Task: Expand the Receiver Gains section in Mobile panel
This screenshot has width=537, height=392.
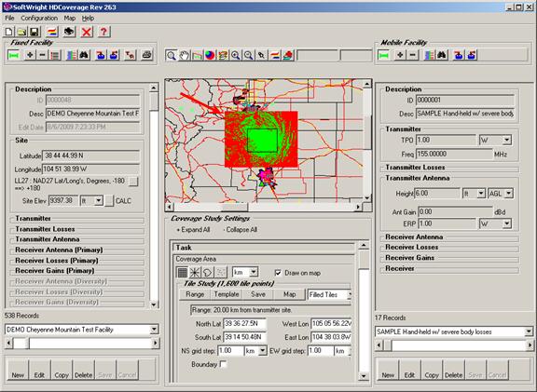Action: coord(410,258)
